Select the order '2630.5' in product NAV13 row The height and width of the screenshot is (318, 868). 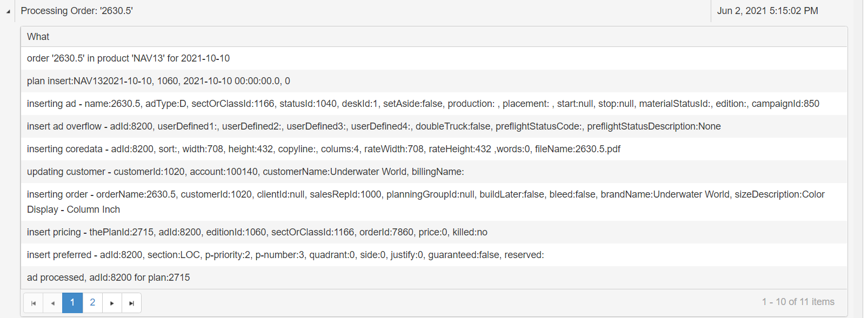[x=128, y=58]
